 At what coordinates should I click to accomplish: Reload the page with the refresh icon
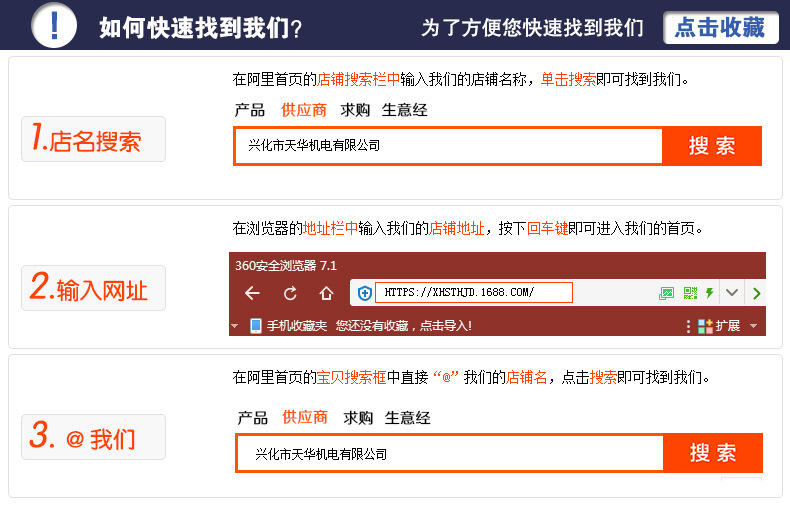(290, 293)
